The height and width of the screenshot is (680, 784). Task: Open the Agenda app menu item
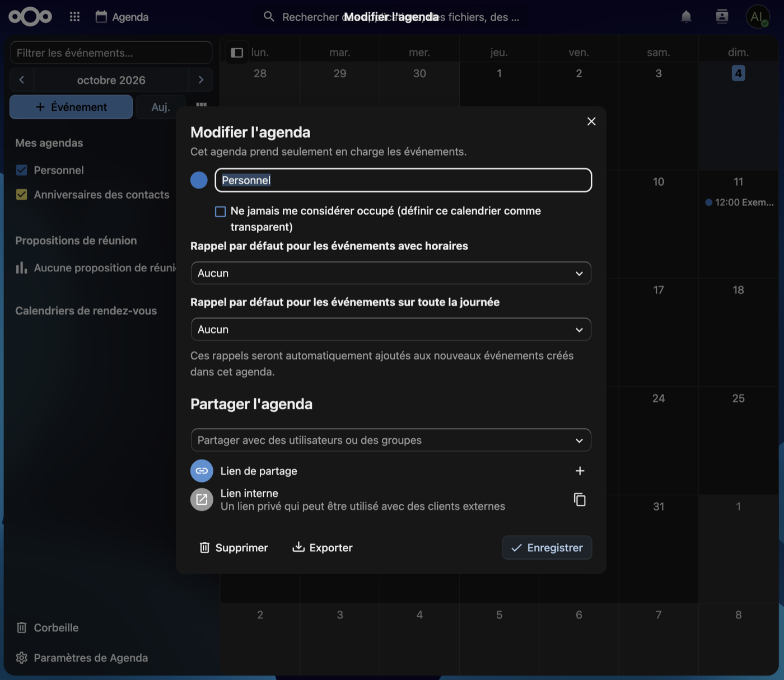coord(122,17)
